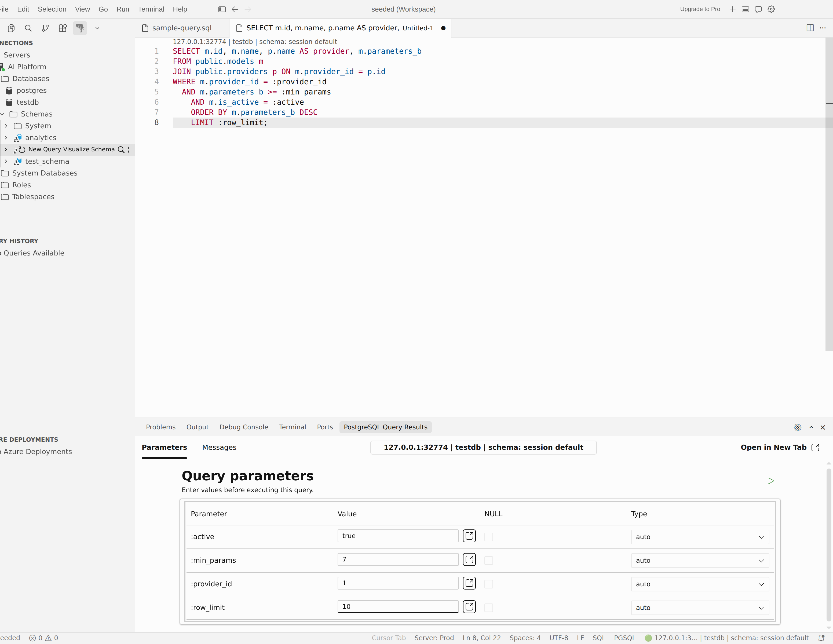Image resolution: width=833 pixels, height=644 pixels.
Task: Open the PostgreSQL elephant view icon
Action: tap(80, 28)
